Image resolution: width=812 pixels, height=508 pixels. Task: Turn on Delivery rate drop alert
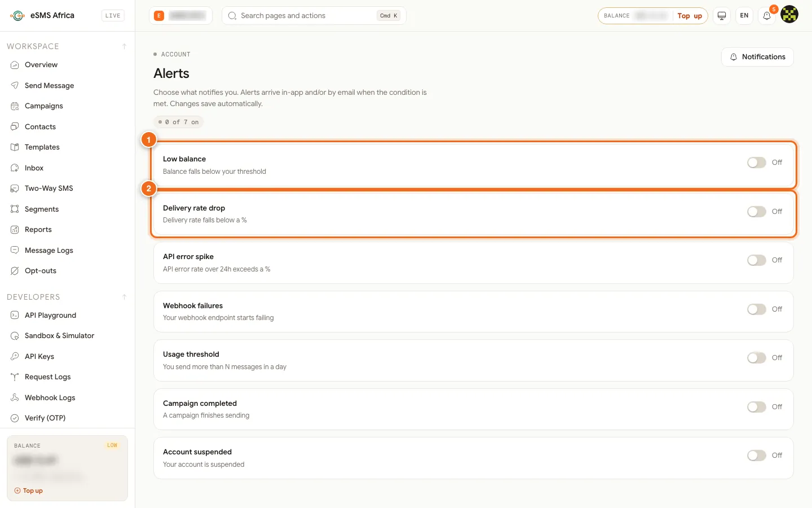pos(757,212)
